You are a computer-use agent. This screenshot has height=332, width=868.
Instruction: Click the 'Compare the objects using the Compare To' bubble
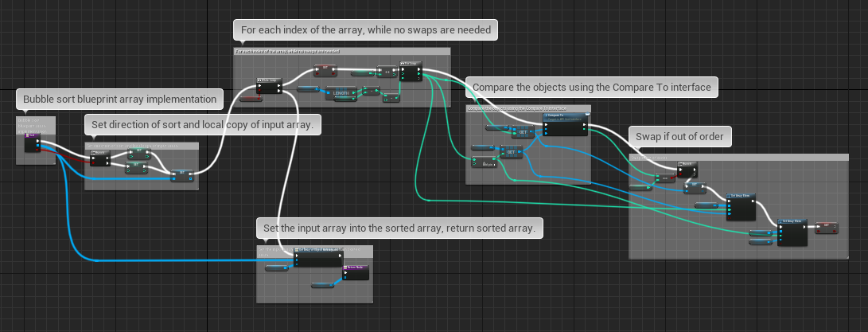click(592, 87)
